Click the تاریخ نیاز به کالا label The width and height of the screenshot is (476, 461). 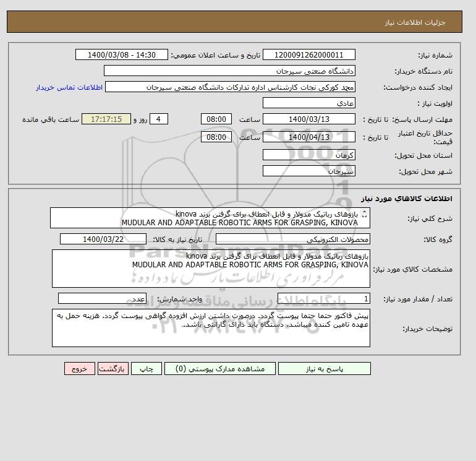point(177,239)
